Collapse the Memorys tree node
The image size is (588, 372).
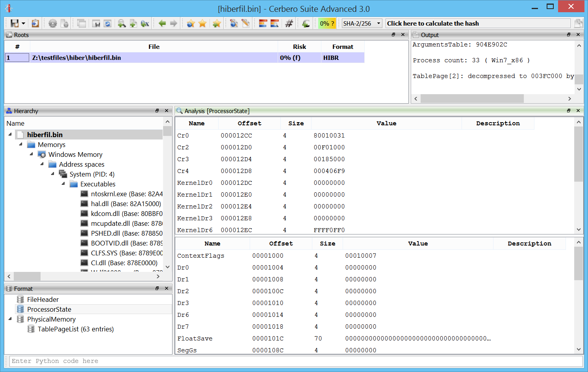pyautogui.click(x=20, y=144)
